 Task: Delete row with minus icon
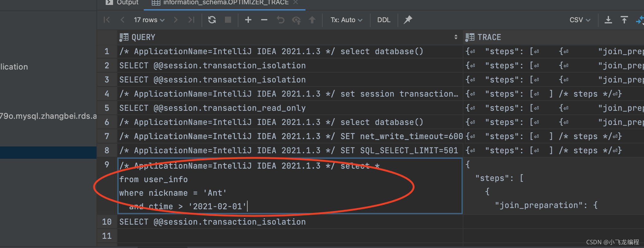[264, 20]
